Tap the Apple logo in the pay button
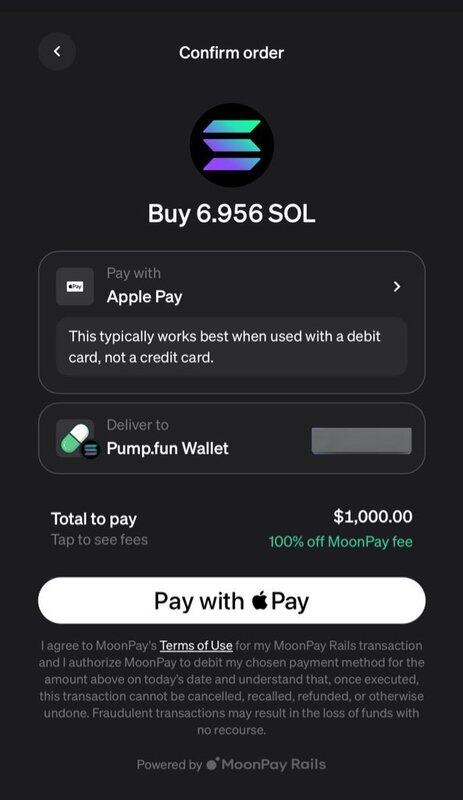 260,601
